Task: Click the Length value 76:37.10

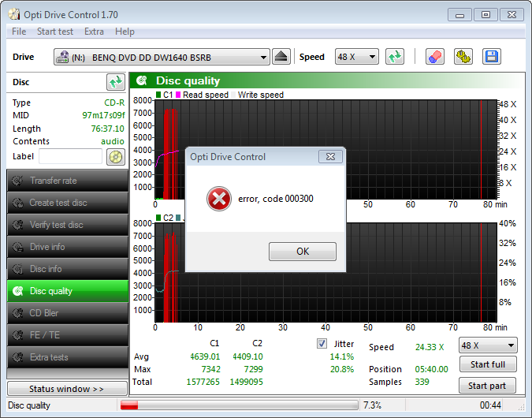Action: point(107,129)
